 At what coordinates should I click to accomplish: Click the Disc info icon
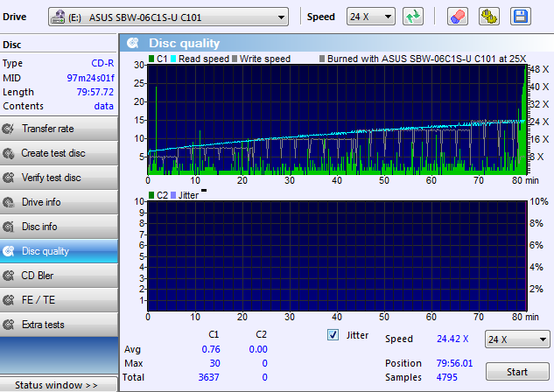(x=9, y=227)
